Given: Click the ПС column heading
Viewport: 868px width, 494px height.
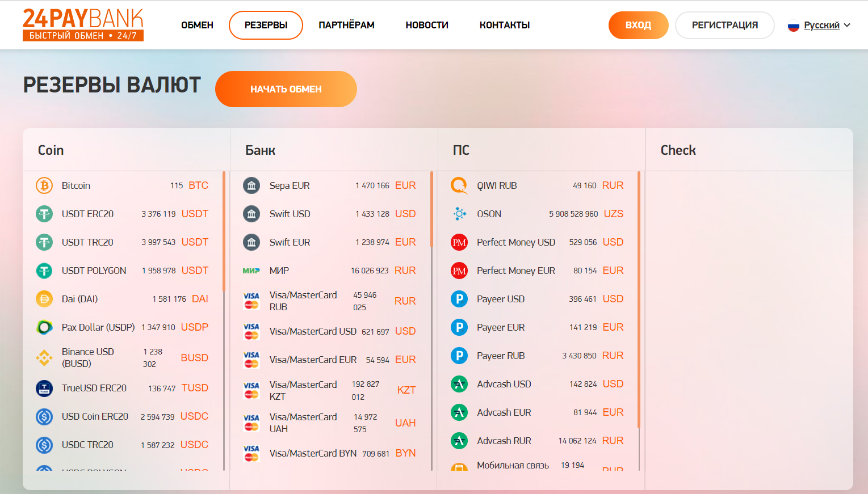Looking at the screenshot, I should pos(461,150).
